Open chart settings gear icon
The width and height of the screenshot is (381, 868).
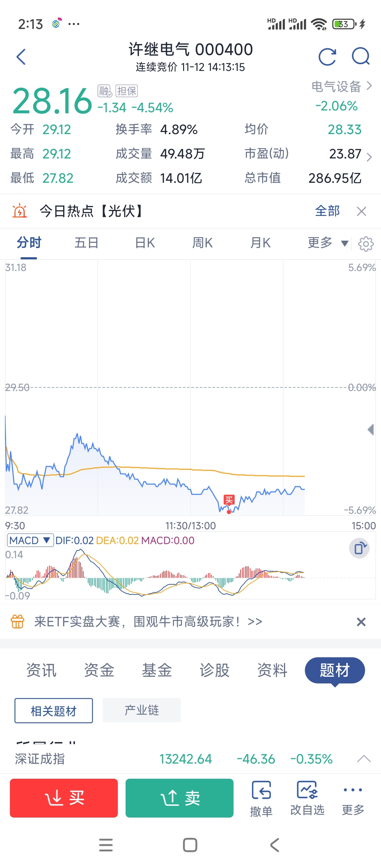pos(366,243)
